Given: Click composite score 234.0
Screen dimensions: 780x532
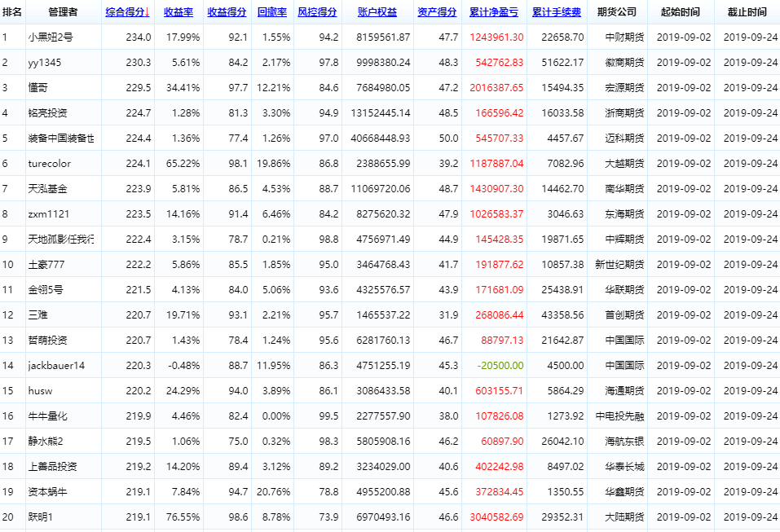Looking at the screenshot, I should 139,37.
